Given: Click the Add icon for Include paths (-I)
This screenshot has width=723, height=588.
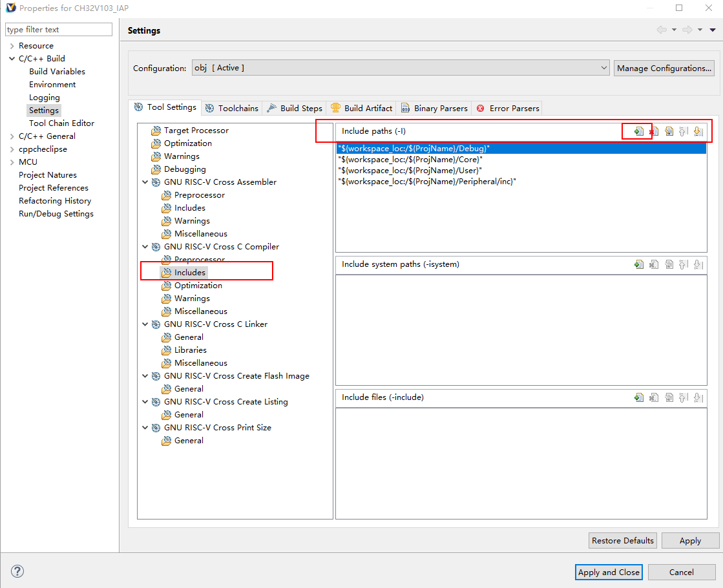Looking at the screenshot, I should 638,131.
